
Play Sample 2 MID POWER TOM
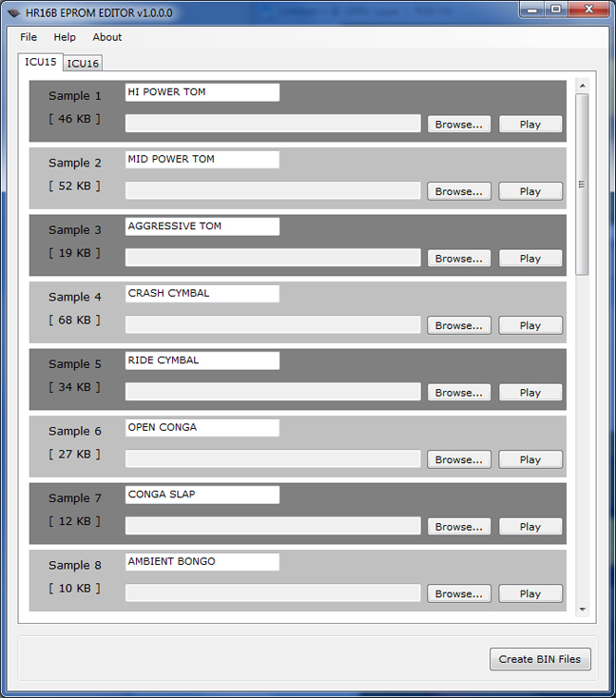[530, 191]
